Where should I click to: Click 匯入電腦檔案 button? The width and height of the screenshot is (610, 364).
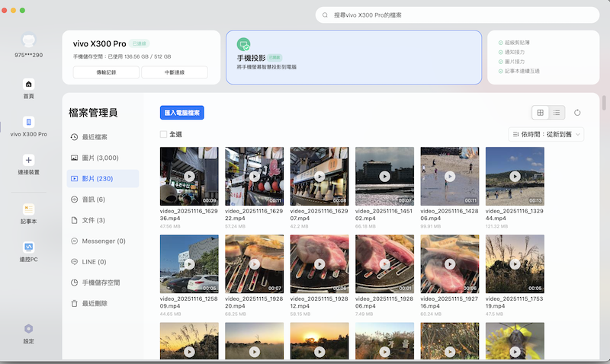click(x=182, y=113)
